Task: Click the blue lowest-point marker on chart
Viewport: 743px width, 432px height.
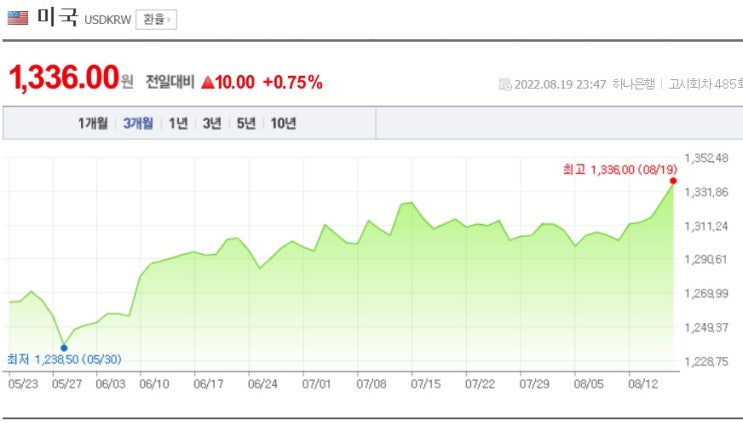Action: tap(64, 348)
